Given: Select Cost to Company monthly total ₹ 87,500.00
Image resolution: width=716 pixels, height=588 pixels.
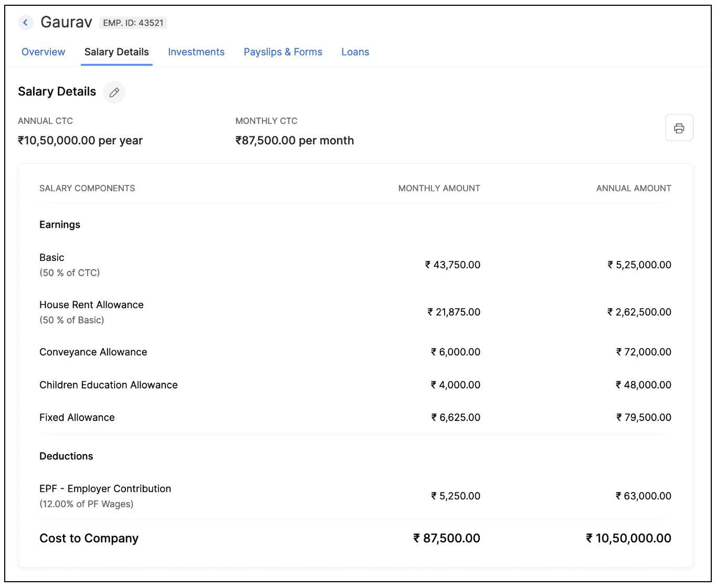Looking at the screenshot, I should [447, 539].
